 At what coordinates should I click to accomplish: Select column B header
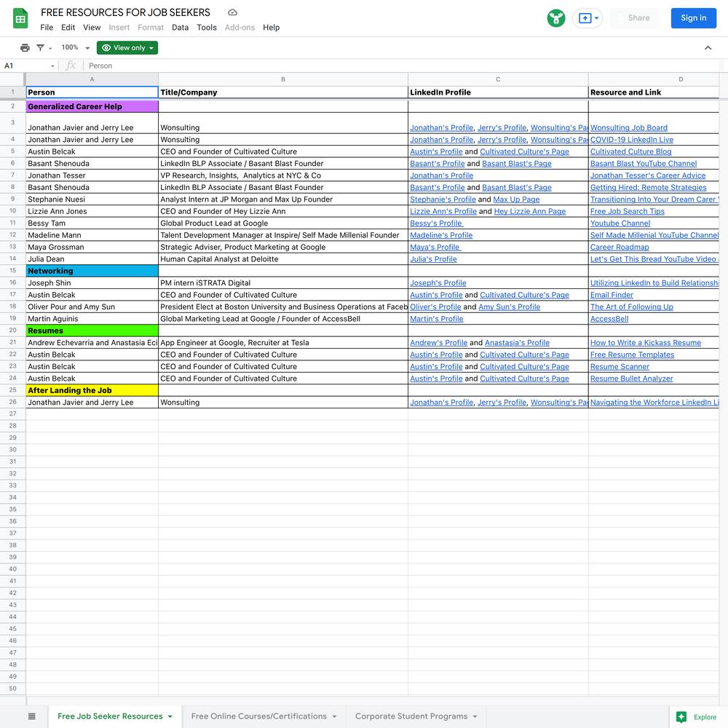click(282, 79)
